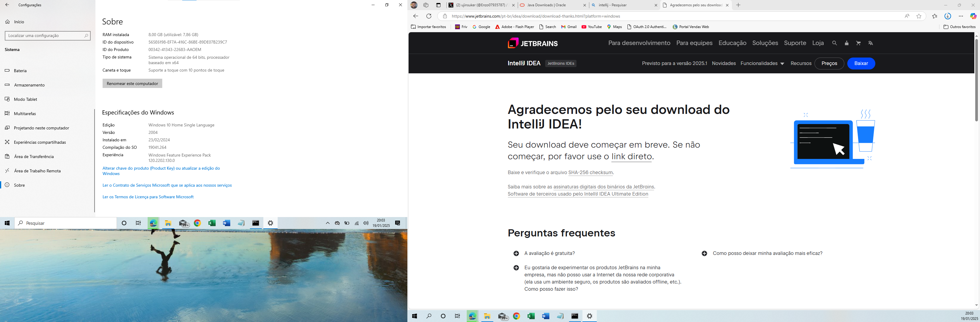
Task: Click the Edge address bar URL
Action: click(536, 16)
